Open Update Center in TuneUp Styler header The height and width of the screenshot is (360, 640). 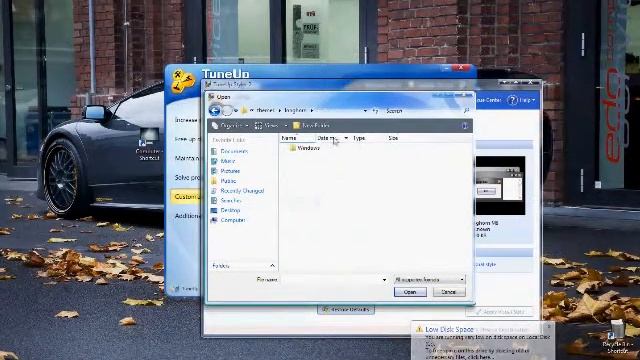point(488,100)
